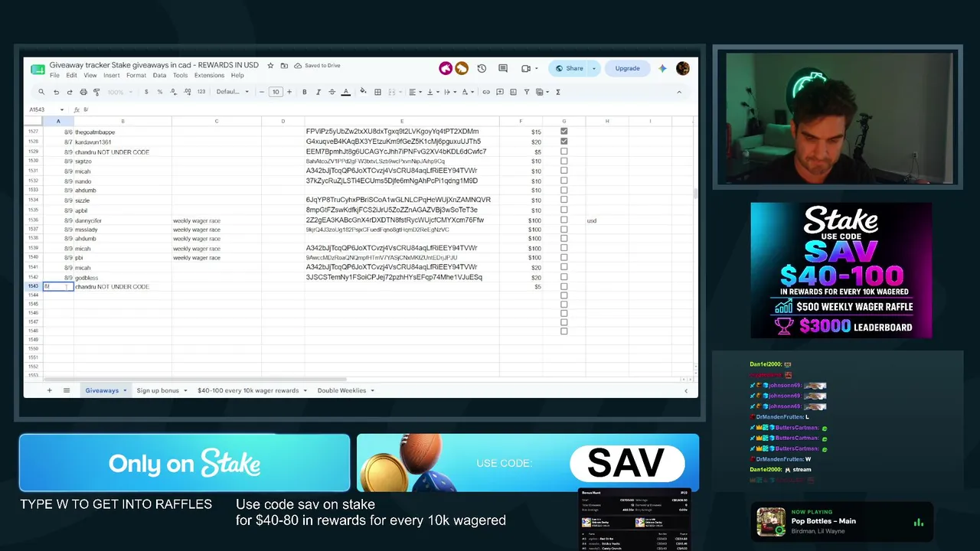Insert a chart

point(513,92)
